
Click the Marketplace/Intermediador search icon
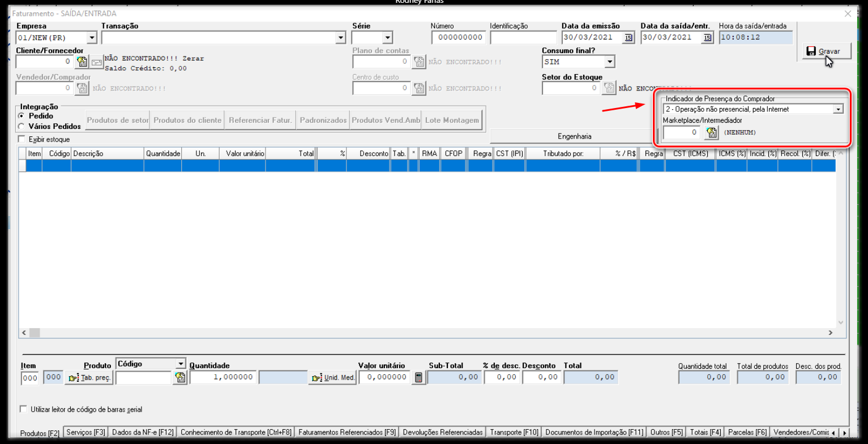click(712, 133)
